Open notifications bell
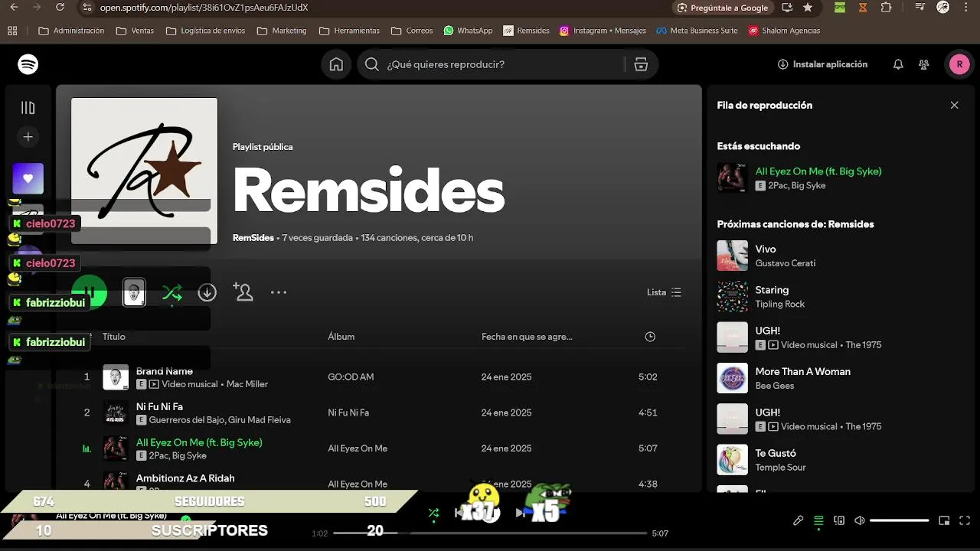The width and height of the screenshot is (980, 551). click(898, 64)
